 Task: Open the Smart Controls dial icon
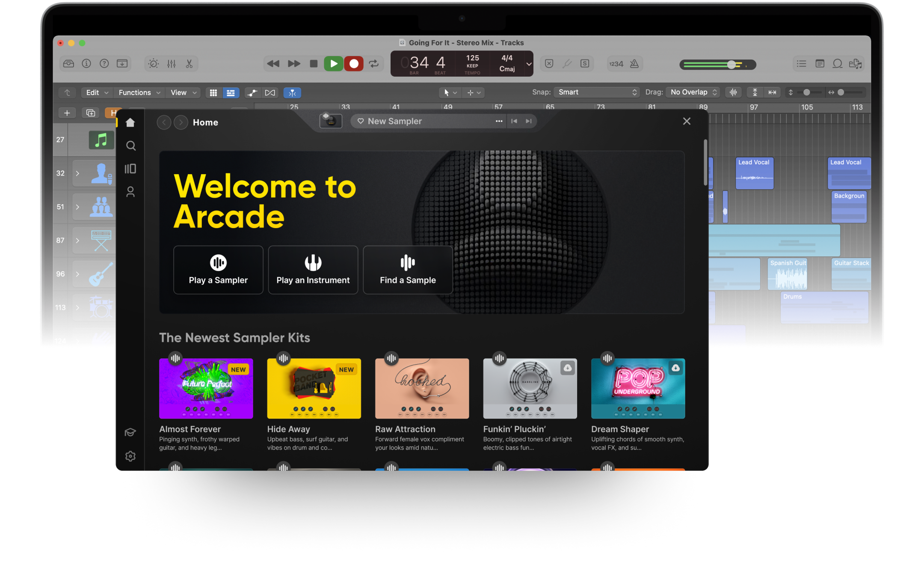pyautogui.click(x=154, y=64)
